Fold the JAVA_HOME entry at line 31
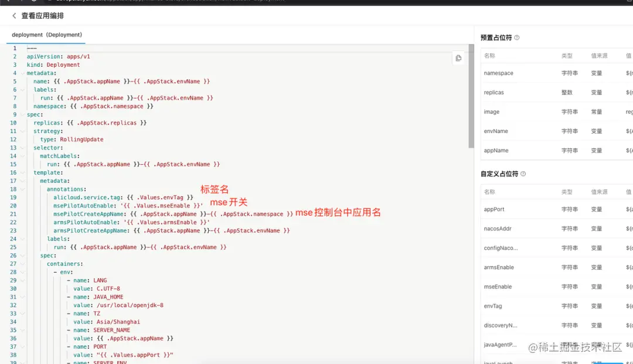Image resolution: width=633 pixels, height=364 pixels. [23, 297]
